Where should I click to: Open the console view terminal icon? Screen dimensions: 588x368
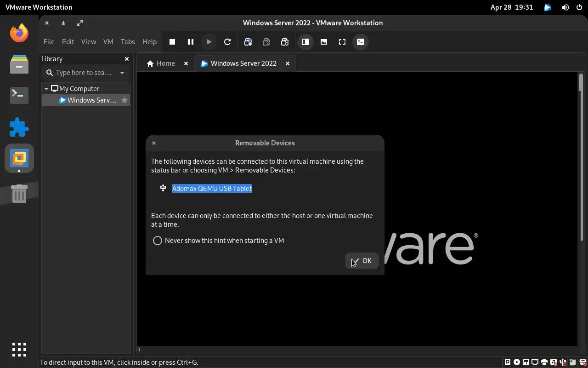(x=361, y=42)
